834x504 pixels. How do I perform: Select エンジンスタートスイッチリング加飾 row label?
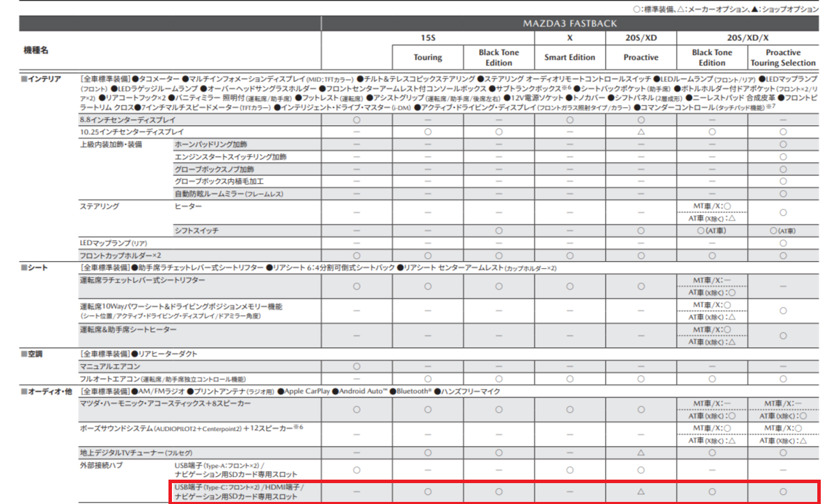[230, 157]
